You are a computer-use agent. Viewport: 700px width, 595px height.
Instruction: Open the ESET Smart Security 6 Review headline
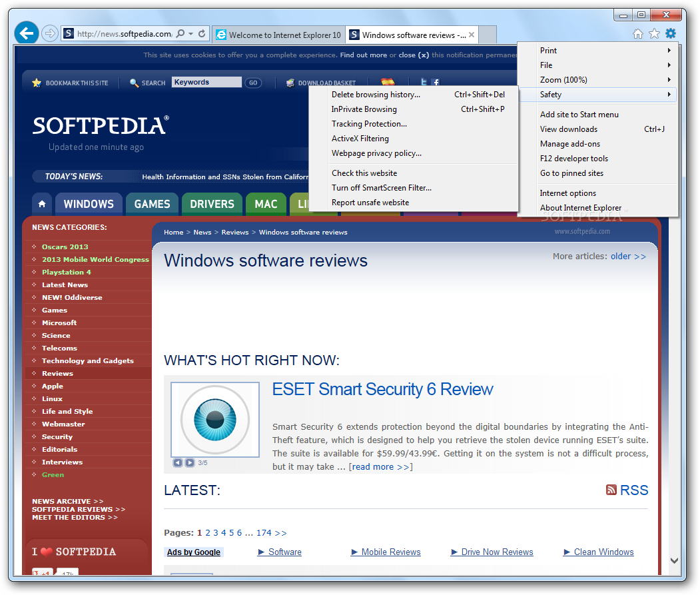click(382, 390)
